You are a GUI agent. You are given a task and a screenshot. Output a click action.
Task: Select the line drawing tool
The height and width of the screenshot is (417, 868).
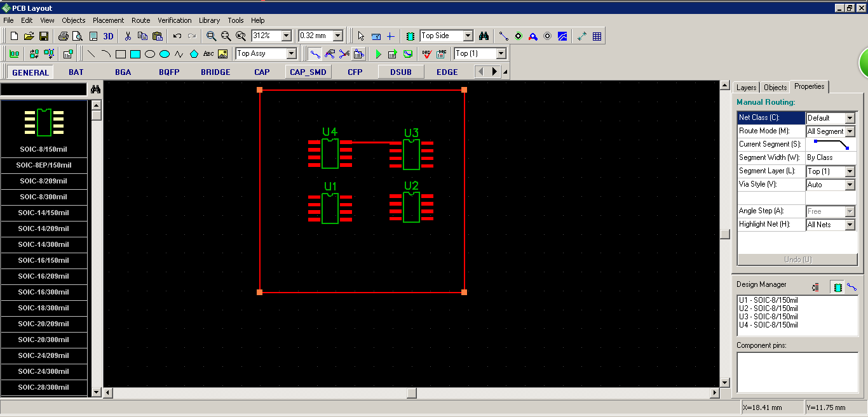92,54
